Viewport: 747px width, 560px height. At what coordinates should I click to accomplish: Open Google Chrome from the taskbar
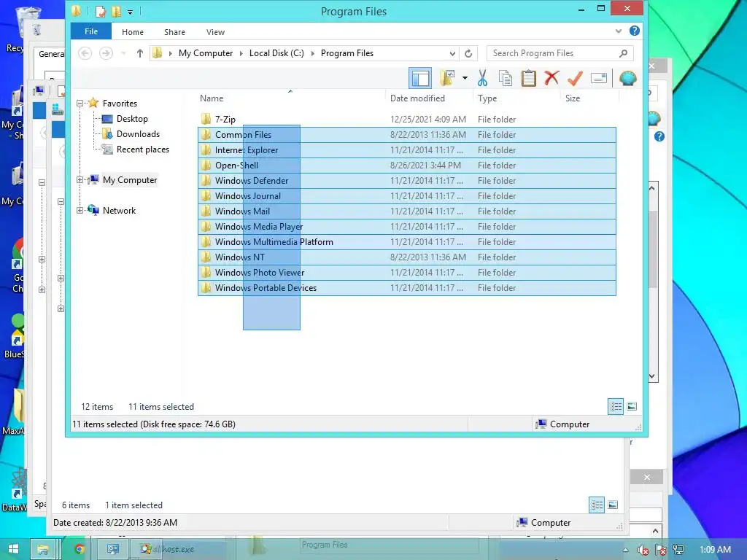coord(80,549)
